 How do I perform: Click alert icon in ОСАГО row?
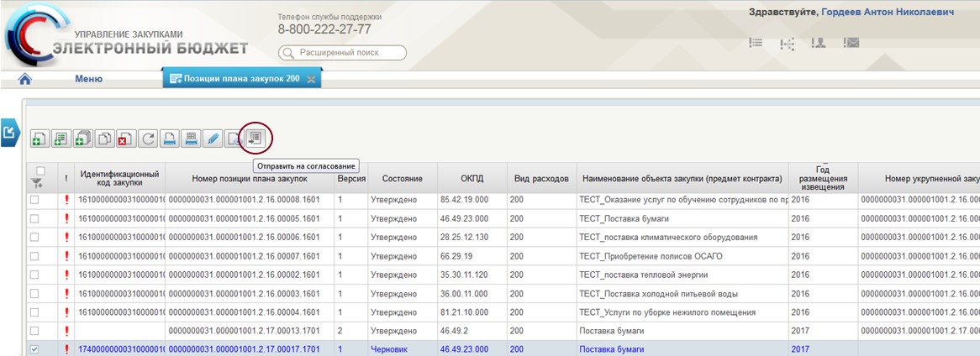(66, 256)
